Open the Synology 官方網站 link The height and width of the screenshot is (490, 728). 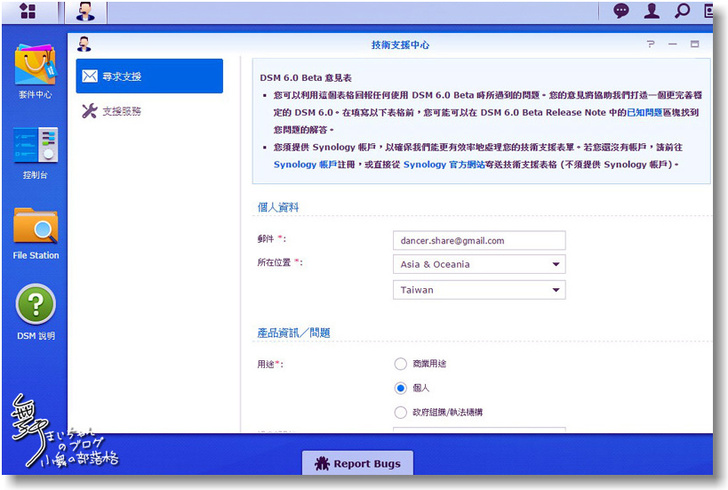pyautogui.click(x=444, y=164)
